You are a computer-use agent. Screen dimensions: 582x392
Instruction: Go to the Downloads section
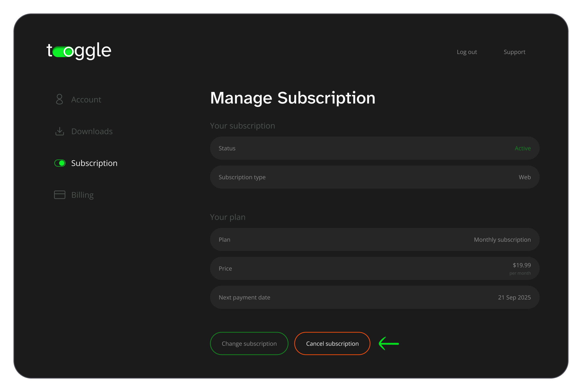tap(92, 131)
